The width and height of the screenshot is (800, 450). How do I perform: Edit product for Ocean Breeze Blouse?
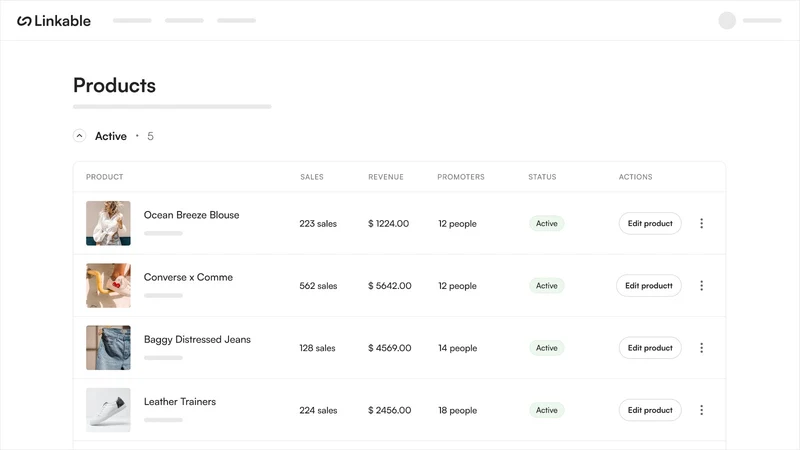pos(650,223)
